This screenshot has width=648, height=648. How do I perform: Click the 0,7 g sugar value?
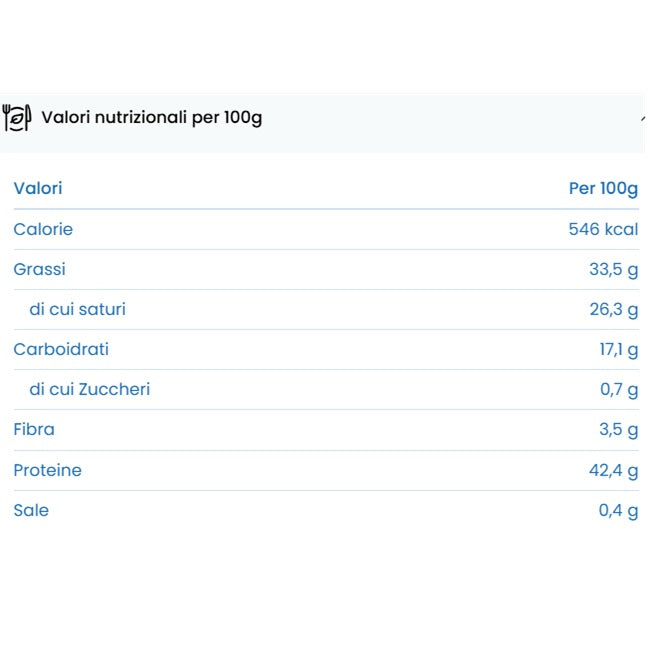tap(619, 389)
